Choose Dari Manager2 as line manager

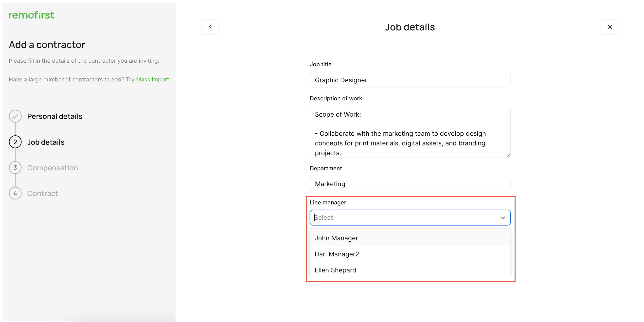tap(410, 254)
